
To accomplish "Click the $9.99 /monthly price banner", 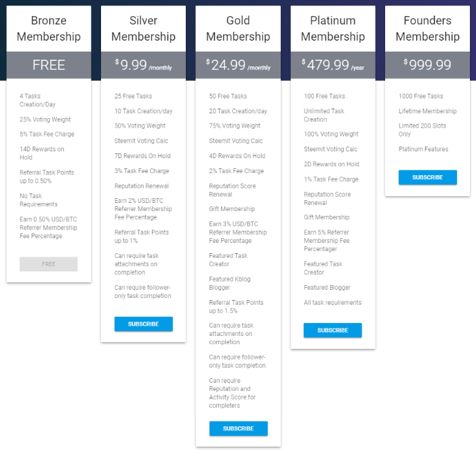I will tap(143, 65).
